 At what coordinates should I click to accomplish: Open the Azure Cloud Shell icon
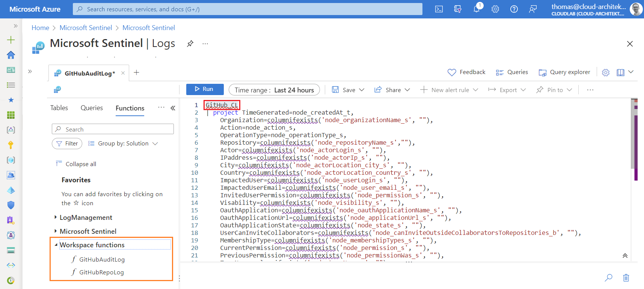click(x=439, y=9)
